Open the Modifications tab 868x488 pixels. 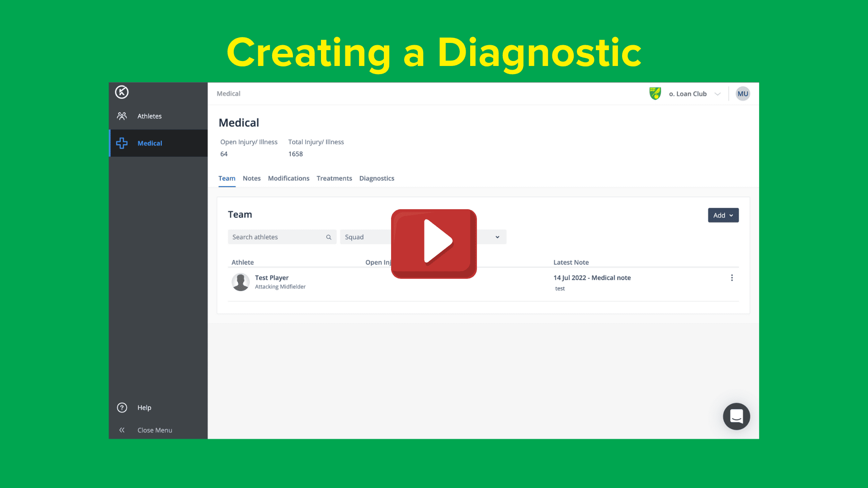pyautogui.click(x=288, y=178)
